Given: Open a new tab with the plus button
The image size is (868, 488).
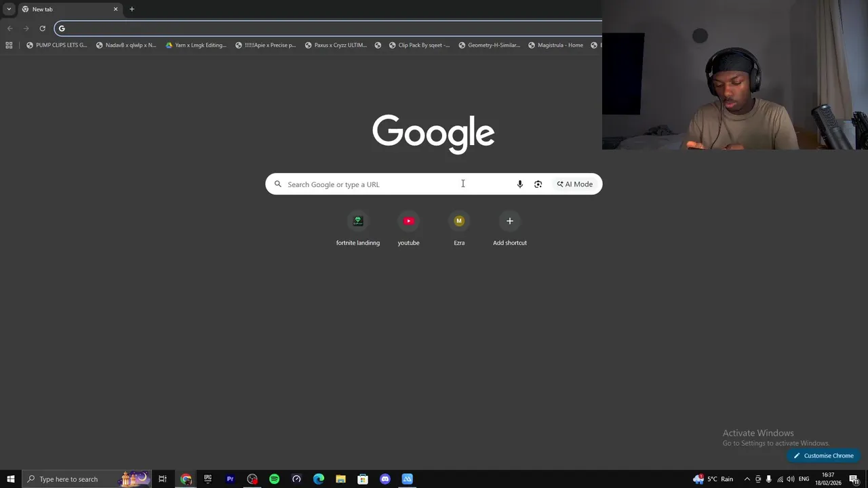Looking at the screenshot, I should point(132,9).
